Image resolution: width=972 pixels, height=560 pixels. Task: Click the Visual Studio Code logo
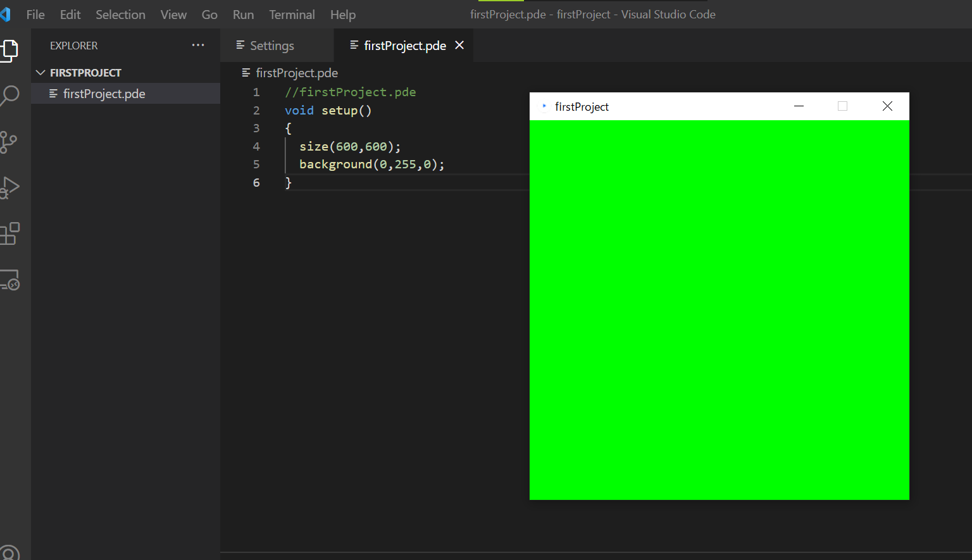point(7,14)
